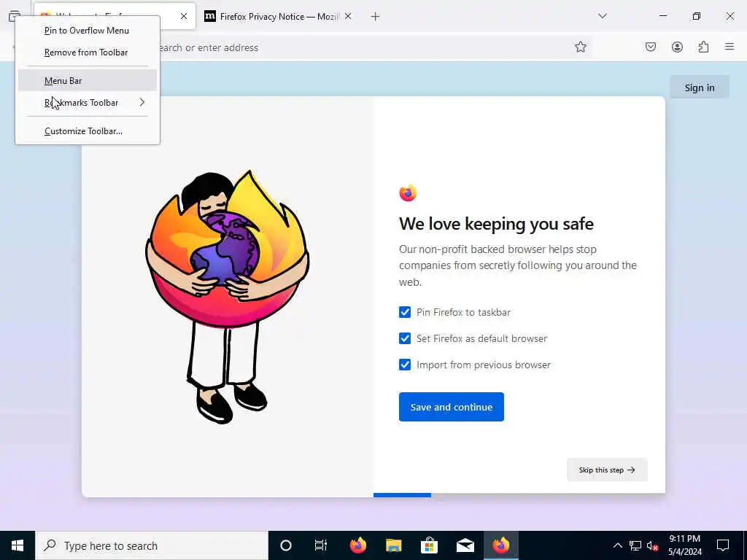The width and height of the screenshot is (747, 560).
Task: Open the network status tray icon
Action: [x=635, y=545]
